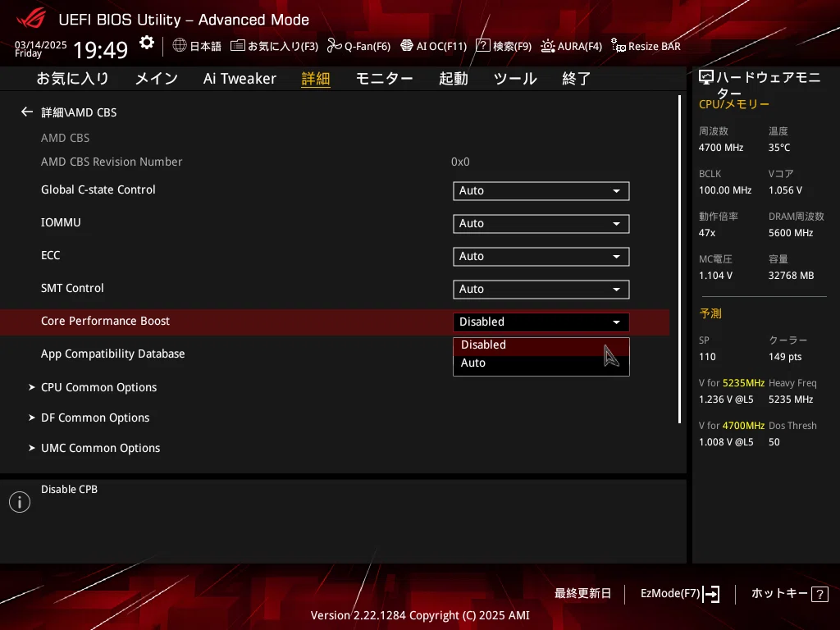This screenshot has width=840, height=630.
Task: Click the AURA light icon
Action: click(547, 46)
